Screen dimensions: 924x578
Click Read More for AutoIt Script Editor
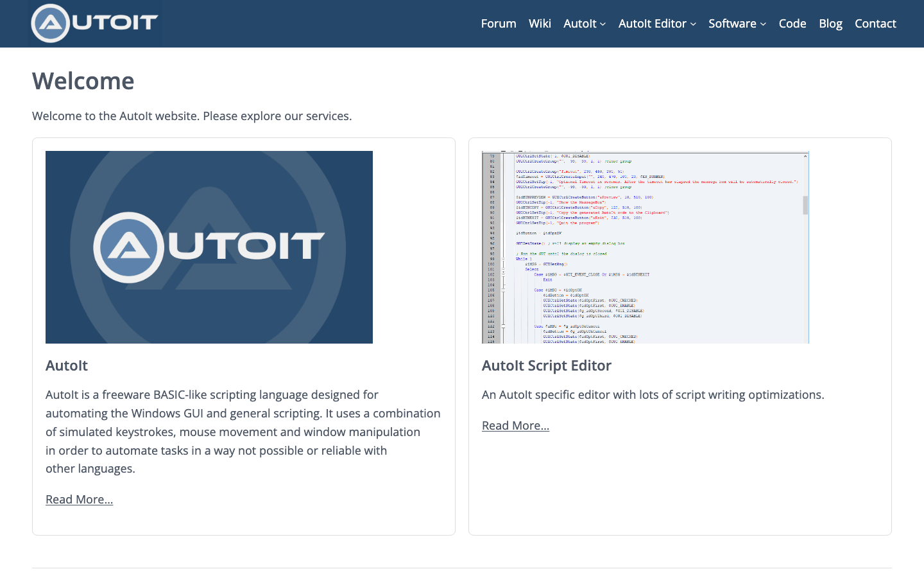515,425
